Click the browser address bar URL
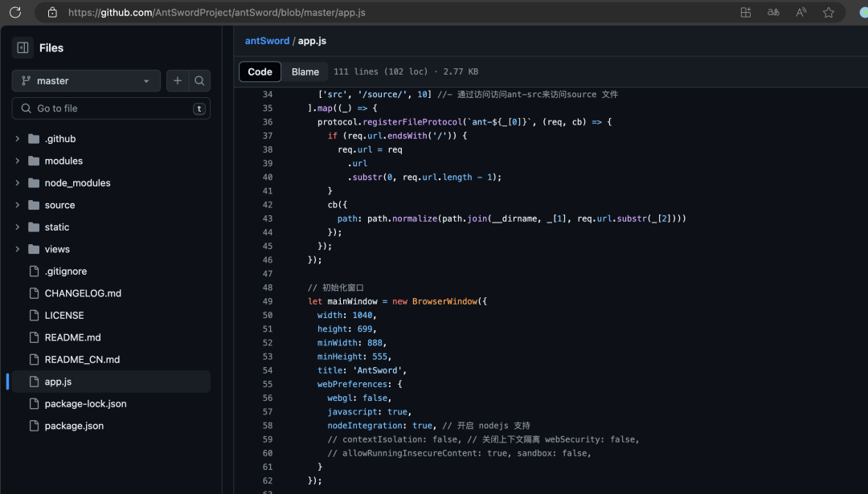 [216, 12]
